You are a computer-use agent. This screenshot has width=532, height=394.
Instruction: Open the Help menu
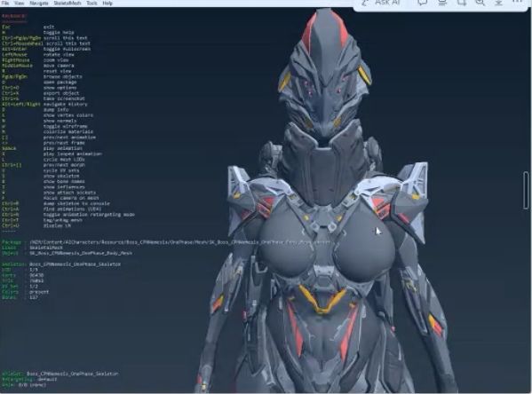(107, 3)
